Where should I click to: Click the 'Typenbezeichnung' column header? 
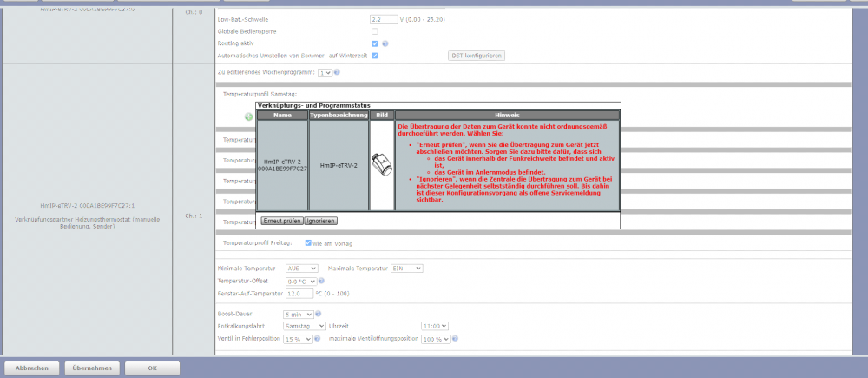[339, 116]
